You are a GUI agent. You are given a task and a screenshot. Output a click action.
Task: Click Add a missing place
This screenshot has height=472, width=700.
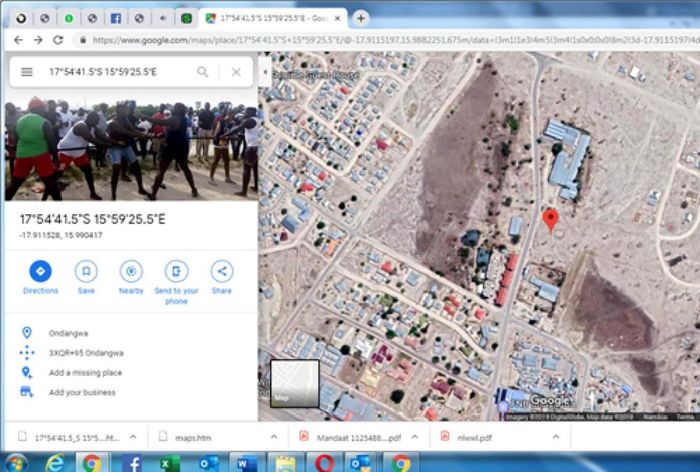85,372
